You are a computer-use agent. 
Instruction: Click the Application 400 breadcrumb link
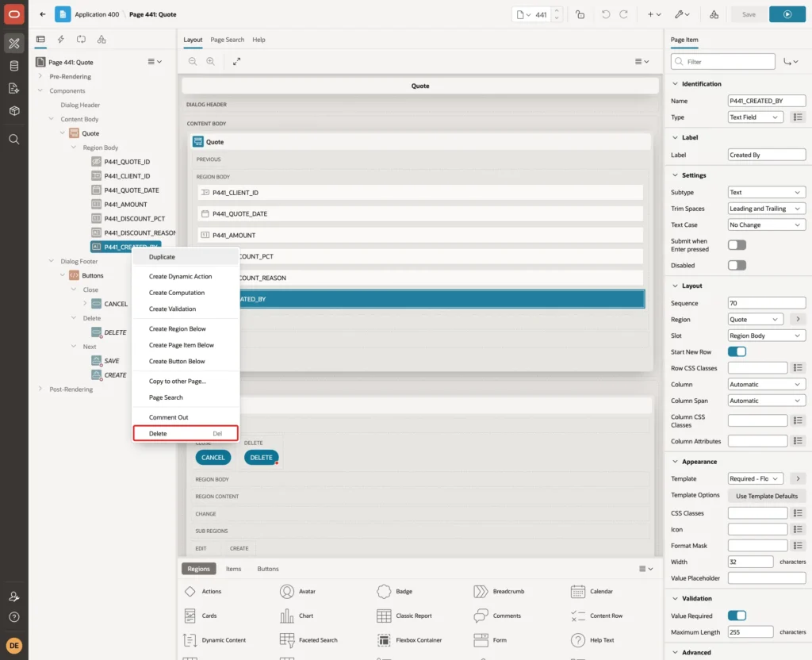[x=97, y=14]
